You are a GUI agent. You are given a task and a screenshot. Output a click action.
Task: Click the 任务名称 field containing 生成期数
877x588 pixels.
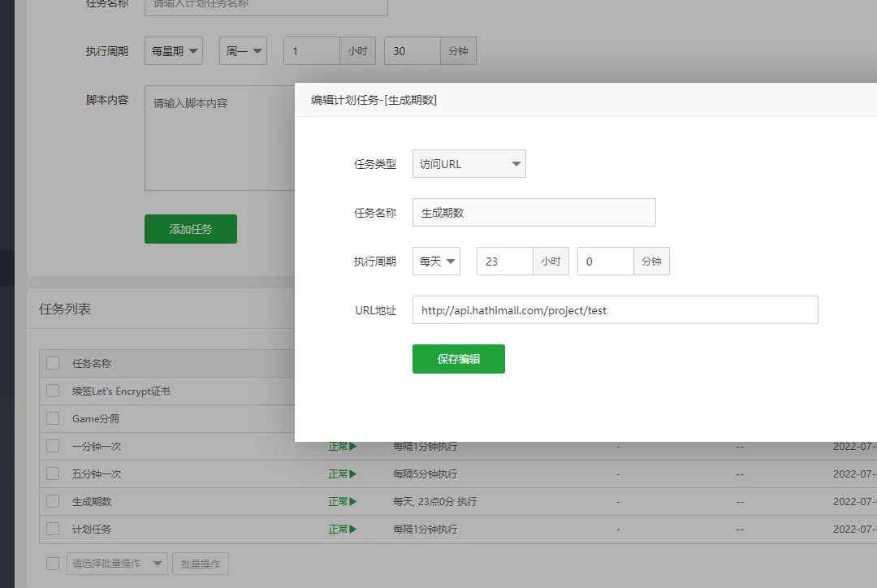(x=534, y=213)
